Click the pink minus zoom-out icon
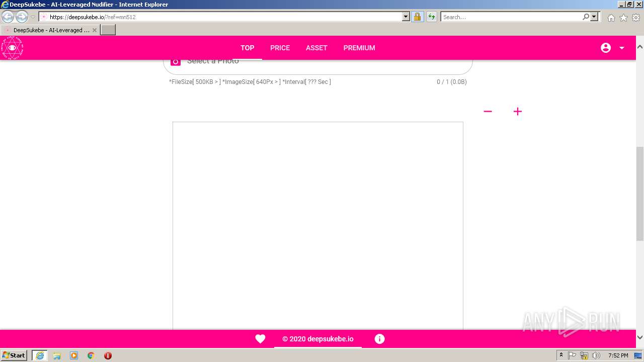The width and height of the screenshot is (644, 362). point(488,111)
